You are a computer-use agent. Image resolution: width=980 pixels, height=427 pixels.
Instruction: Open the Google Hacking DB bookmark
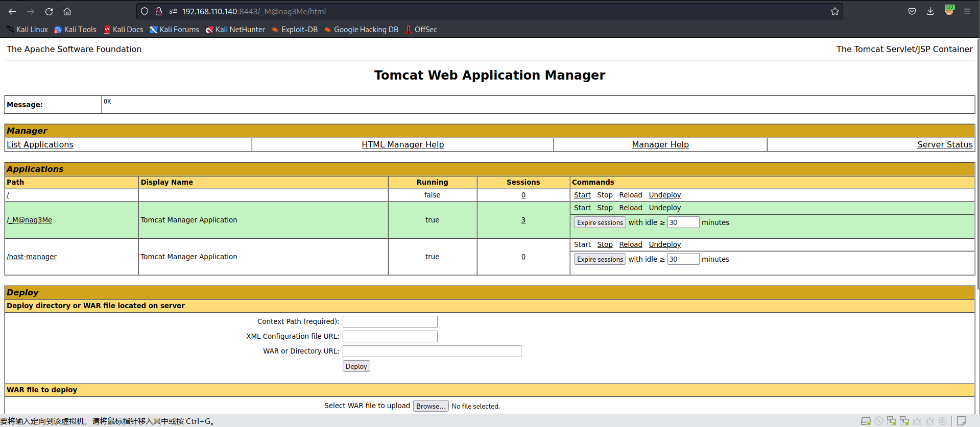point(361,30)
